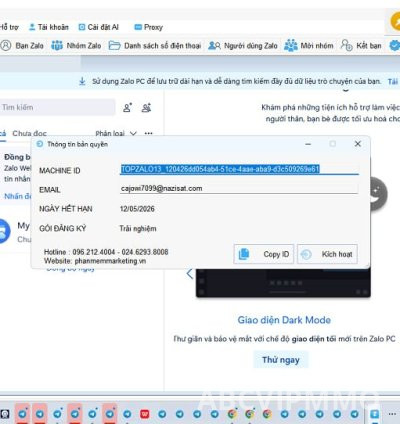Click the copy icon on the Copy ID button
This screenshot has height=424, width=400.
click(x=244, y=254)
